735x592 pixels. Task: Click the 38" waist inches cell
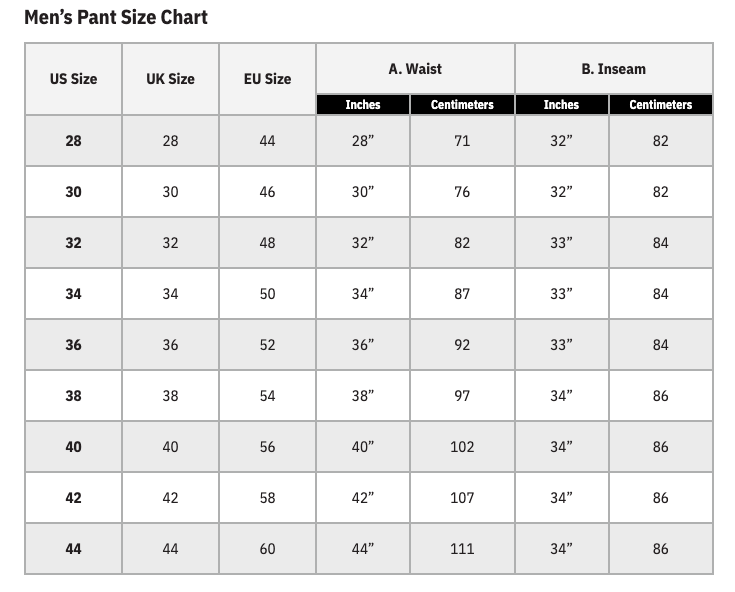click(363, 396)
